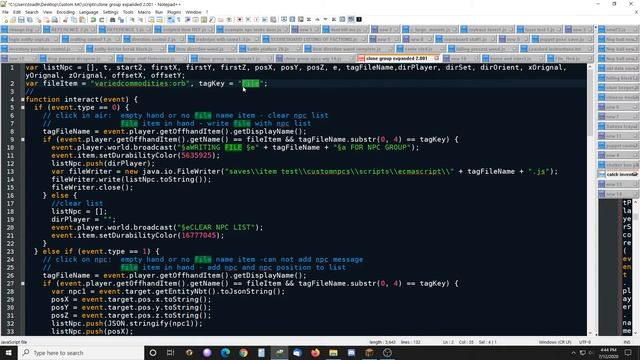Image resolution: width=640 pixels, height=360 pixels.
Task: Collapse the if block fold on line 9
Action: (x=22, y=140)
